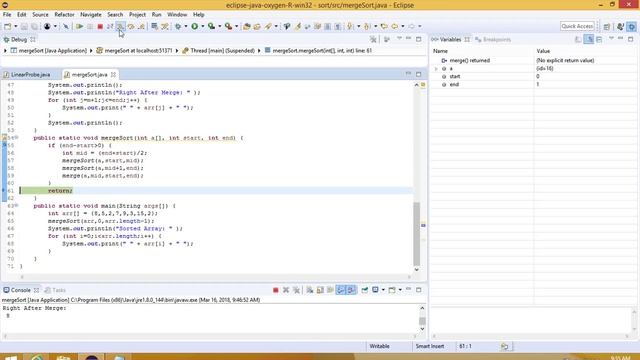Expand variable 'a' in Variables view
This screenshot has width=640, height=360.
click(x=436, y=69)
